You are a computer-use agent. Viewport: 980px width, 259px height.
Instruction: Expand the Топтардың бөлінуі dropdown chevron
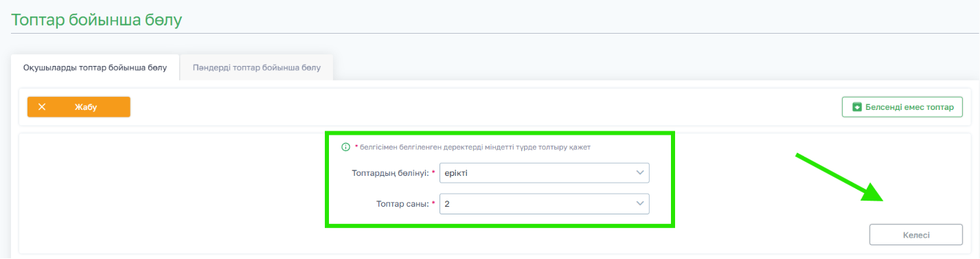(640, 173)
